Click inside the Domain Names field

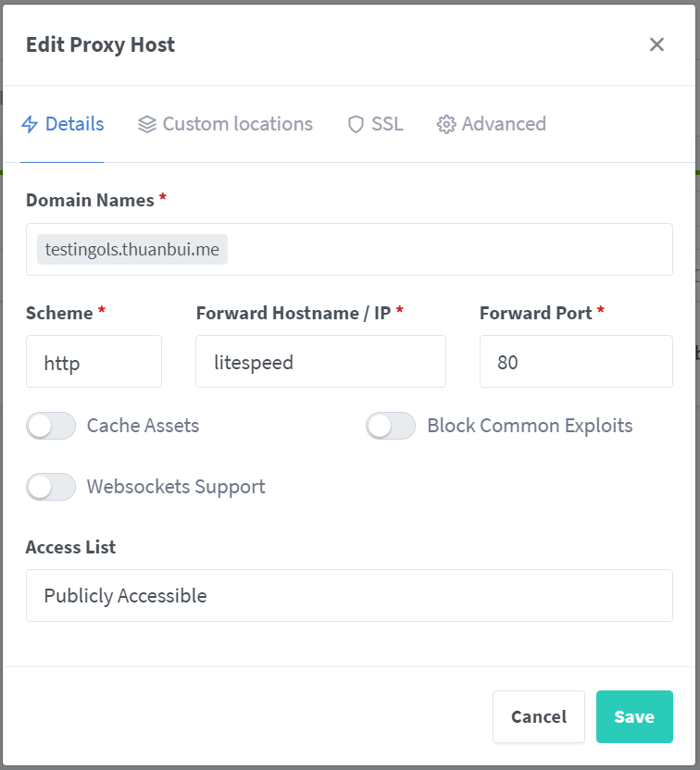(x=444, y=250)
